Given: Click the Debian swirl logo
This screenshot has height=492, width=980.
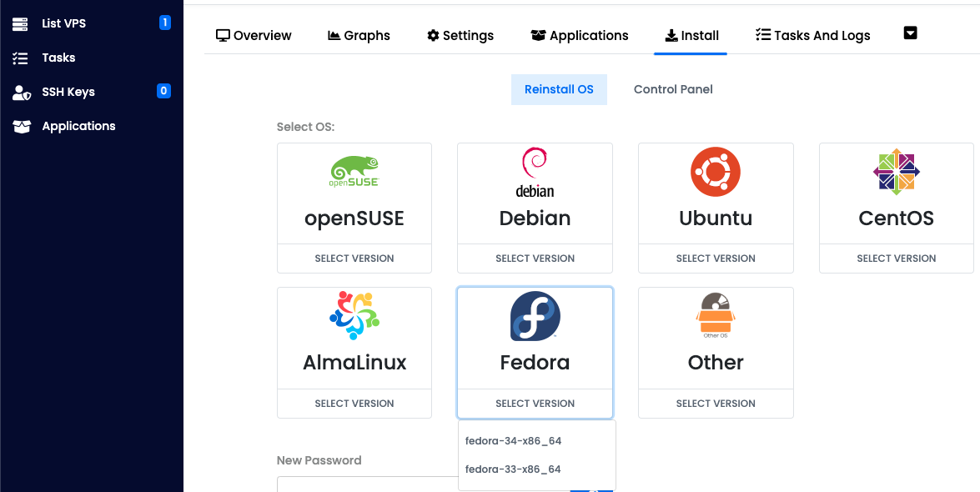Looking at the screenshot, I should [535, 172].
